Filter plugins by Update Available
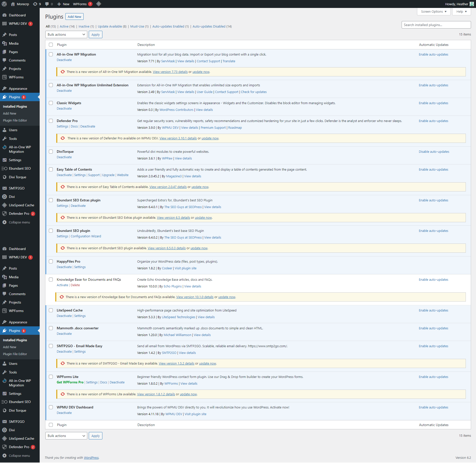Image resolution: width=476 pixels, height=463 pixels. pos(110,27)
